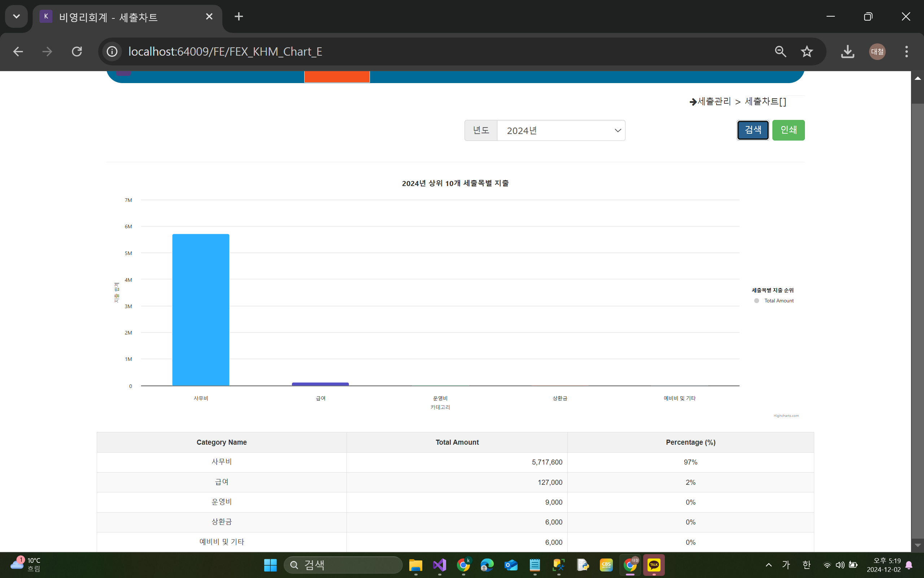Screen dimensions: 924x578
Task: Open the weather widget 10°C 흐림
Action: point(26,565)
